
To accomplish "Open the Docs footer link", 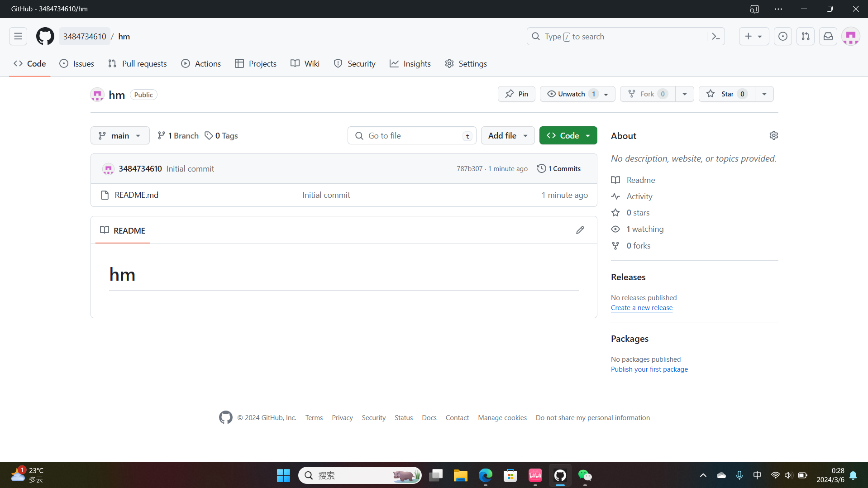I will pos(429,418).
